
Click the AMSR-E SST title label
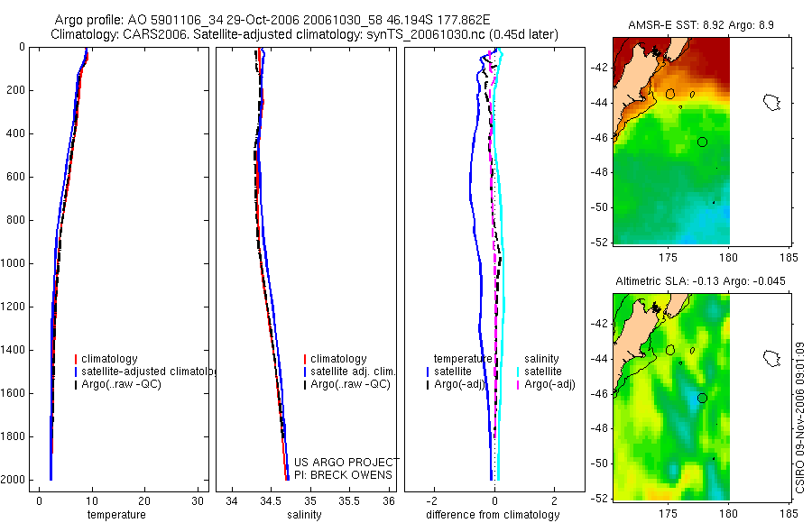(x=701, y=25)
